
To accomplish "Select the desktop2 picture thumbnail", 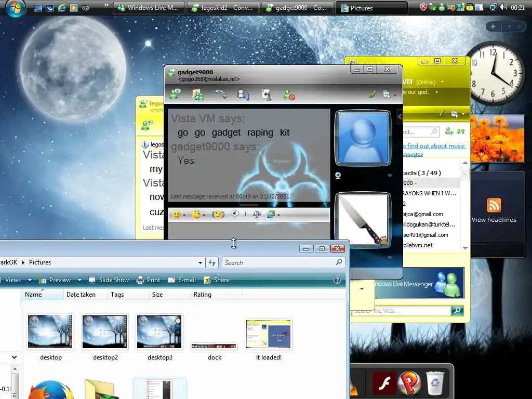I will point(105,331).
